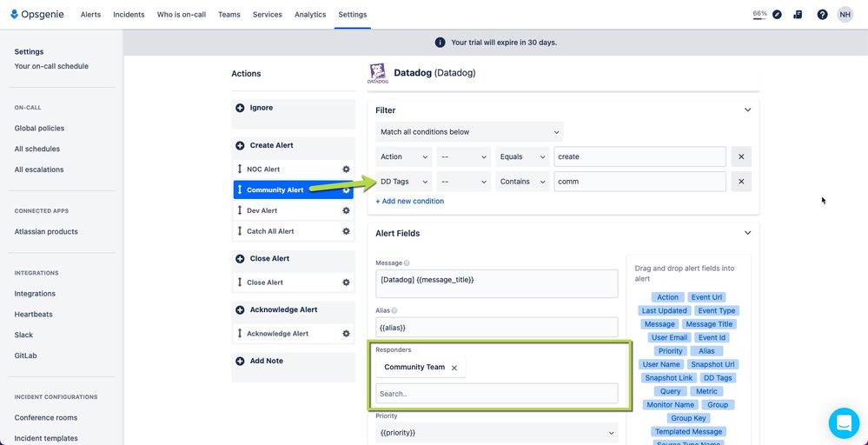Open gear settings for Acknowledge Alert action

pos(346,334)
